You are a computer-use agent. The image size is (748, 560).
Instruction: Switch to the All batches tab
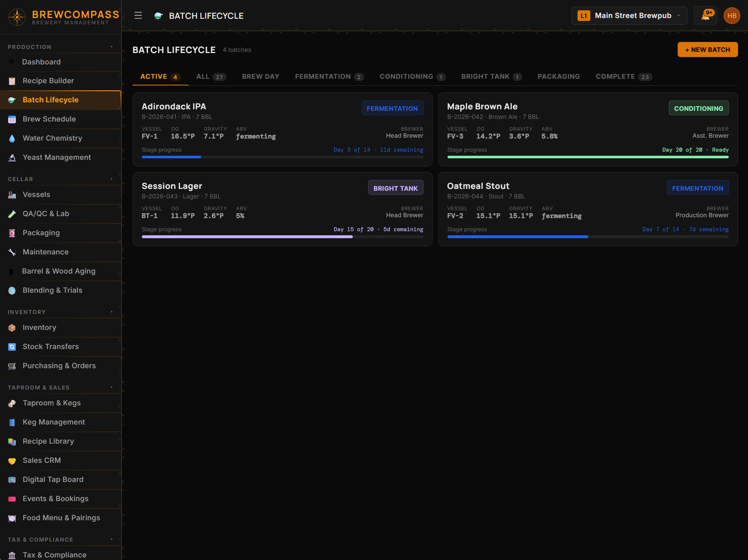(x=211, y=77)
